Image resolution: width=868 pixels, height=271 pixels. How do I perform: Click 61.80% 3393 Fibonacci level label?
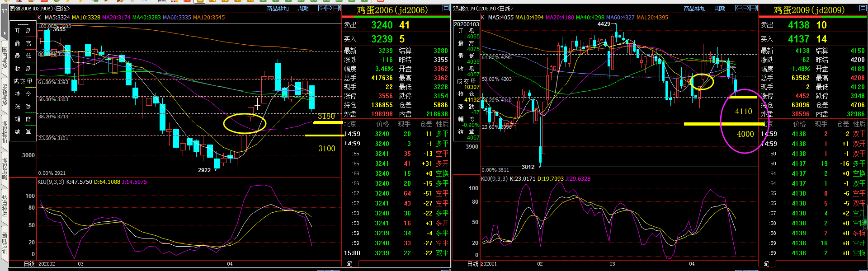[53, 82]
